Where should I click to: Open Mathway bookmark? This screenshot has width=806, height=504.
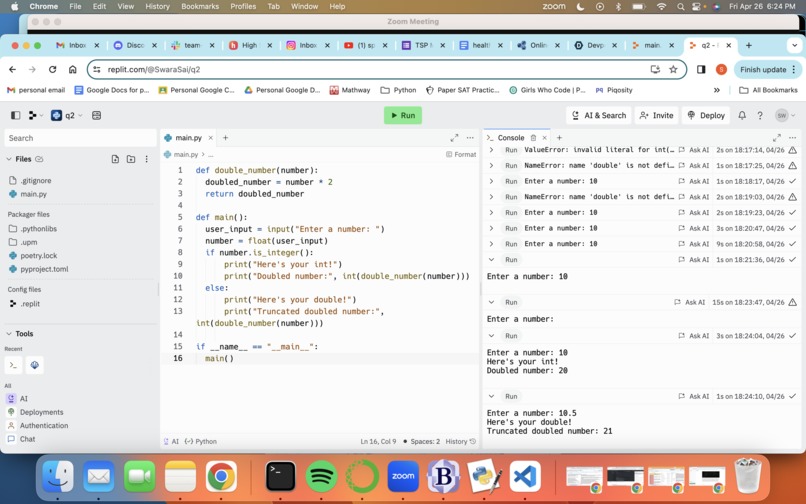pyautogui.click(x=350, y=90)
